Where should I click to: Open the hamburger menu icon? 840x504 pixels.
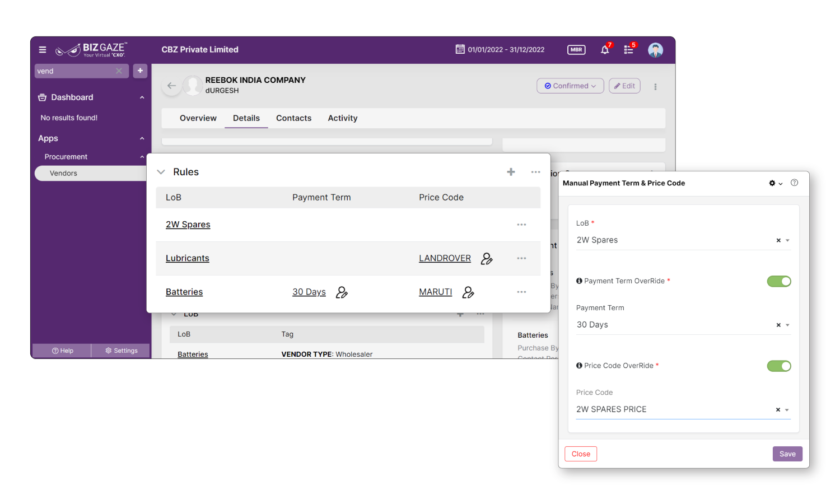43,50
